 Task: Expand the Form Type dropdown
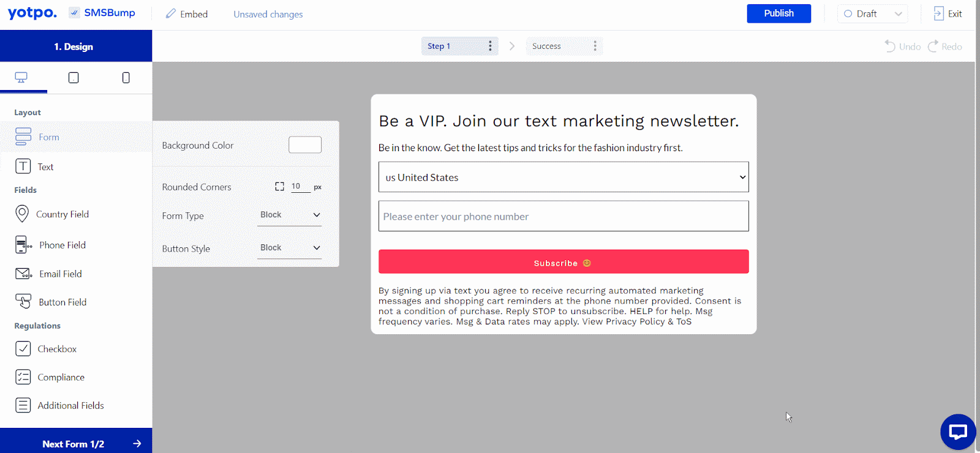(x=289, y=215)
